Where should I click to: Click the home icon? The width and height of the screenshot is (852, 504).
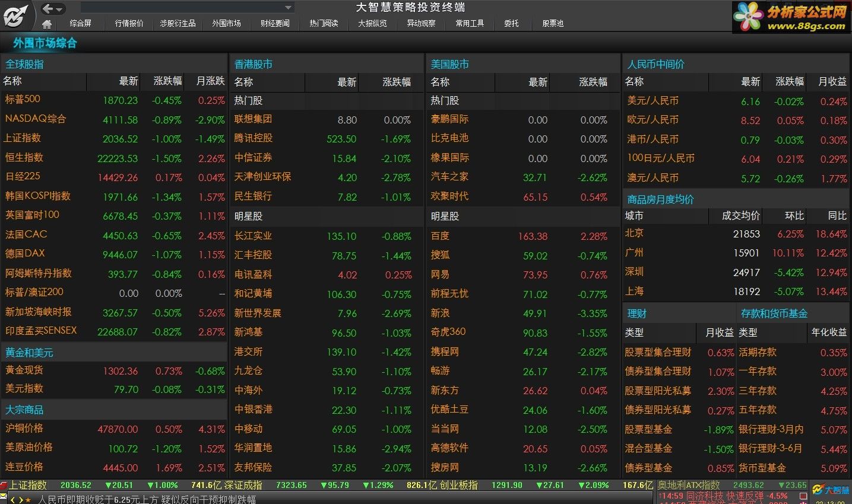coord(47,24)
